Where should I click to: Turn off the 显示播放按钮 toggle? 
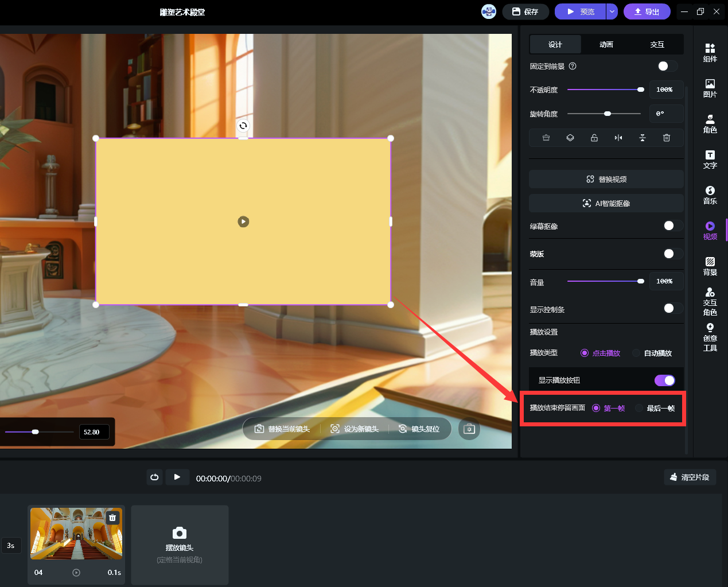coord(664,380)
